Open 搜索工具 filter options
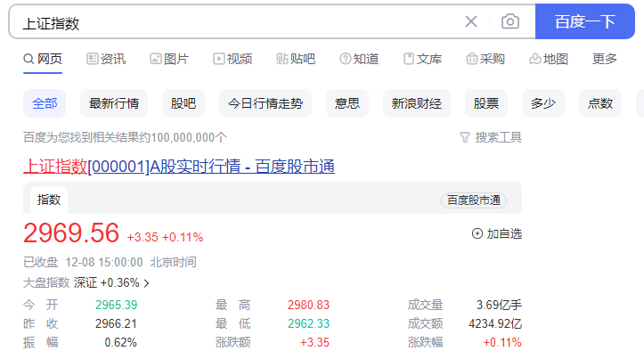The width and height of the screenshot is (644, 359). (x=491, y=137)
